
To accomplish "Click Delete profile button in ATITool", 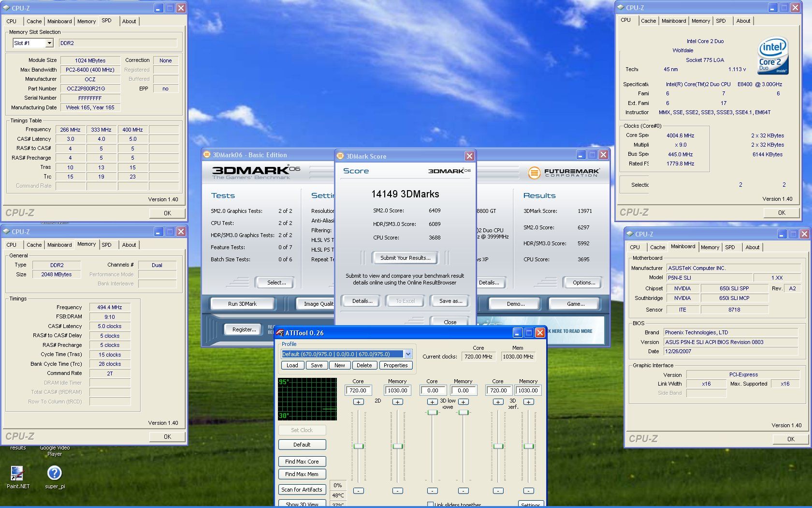I will coord(364,365).
